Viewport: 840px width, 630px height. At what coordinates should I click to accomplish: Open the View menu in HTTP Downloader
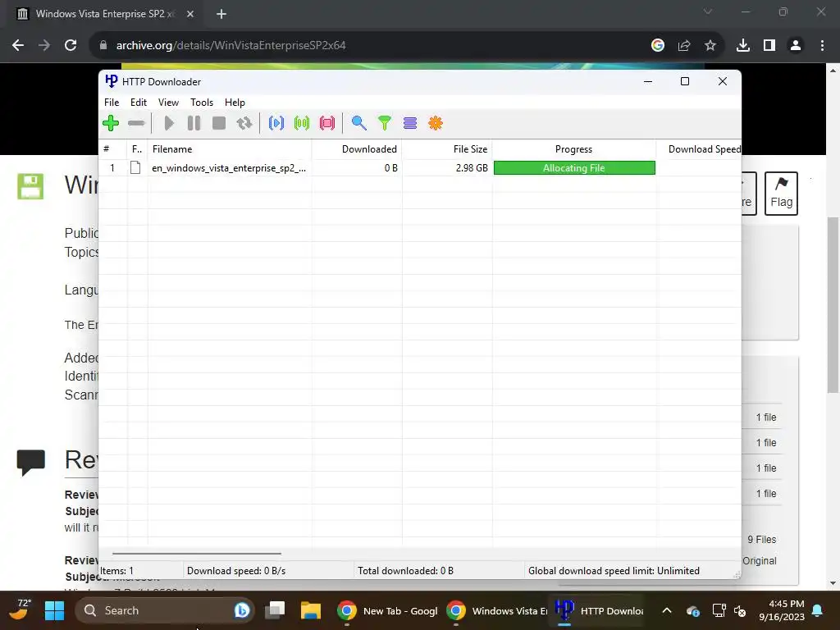[168, 103]
